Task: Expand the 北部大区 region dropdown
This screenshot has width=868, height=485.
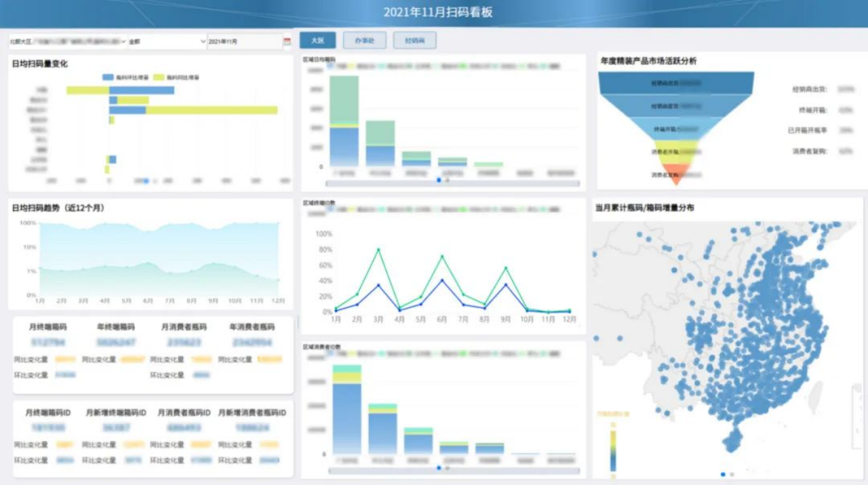Action: [x=67, y=41]
